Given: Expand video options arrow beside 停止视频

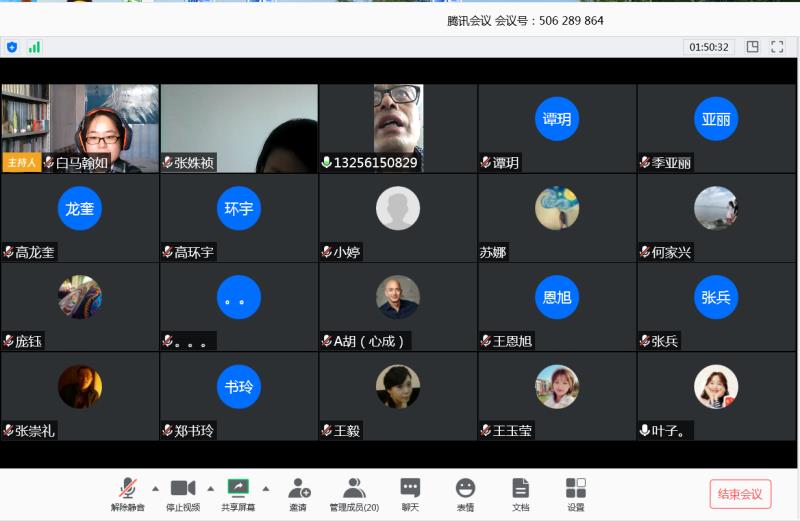Looking at the screenshot, I should coord(210,488).
